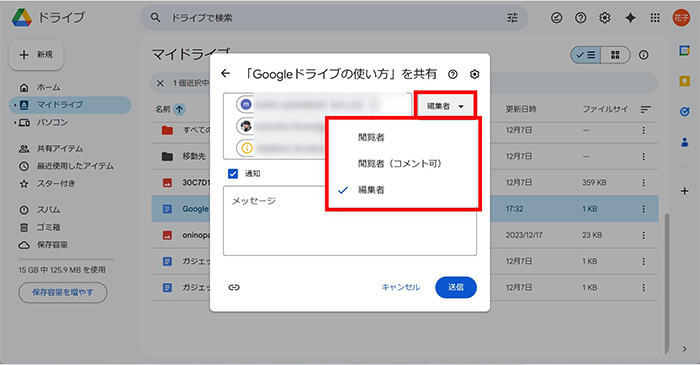Screen dimensions: 700x365
Task: Clear the 1個選択中 selection
Action: 160,83
